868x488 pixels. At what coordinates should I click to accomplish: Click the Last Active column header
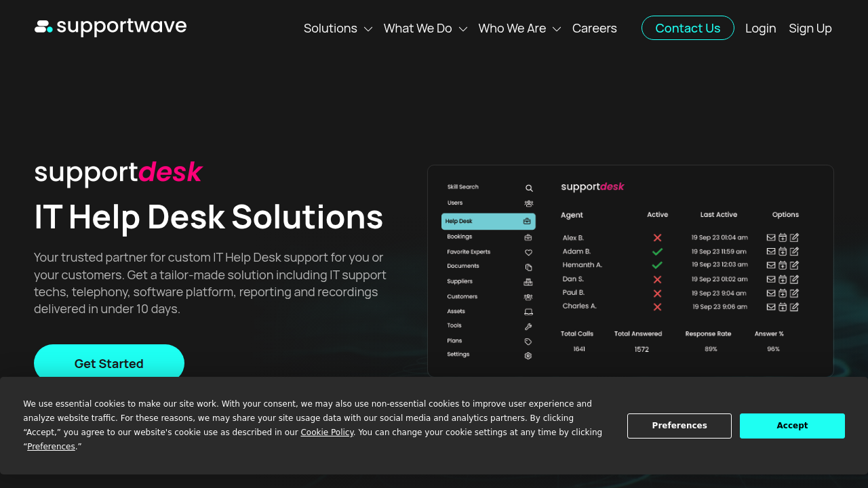click(719, 215)
